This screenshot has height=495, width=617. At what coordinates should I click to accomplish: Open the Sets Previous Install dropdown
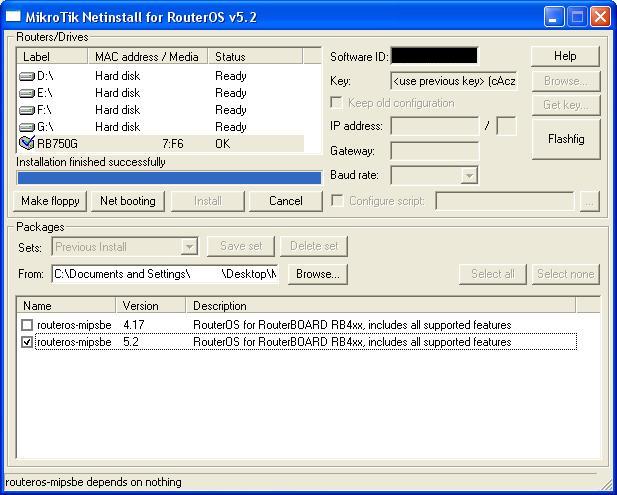click(x=189, y=247)
